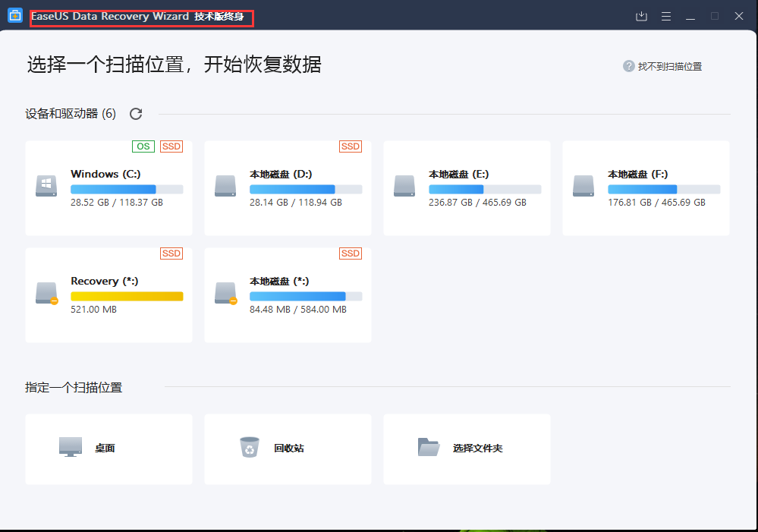Click the 本地磁盘 (F:) usage bar
This screenshot has height=532, width=758.
click(664, 189)
